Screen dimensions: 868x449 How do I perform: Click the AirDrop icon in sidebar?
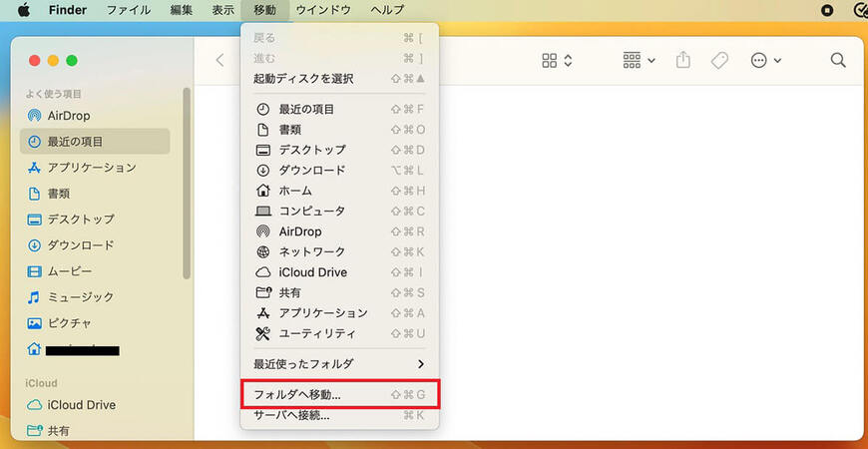34,116
